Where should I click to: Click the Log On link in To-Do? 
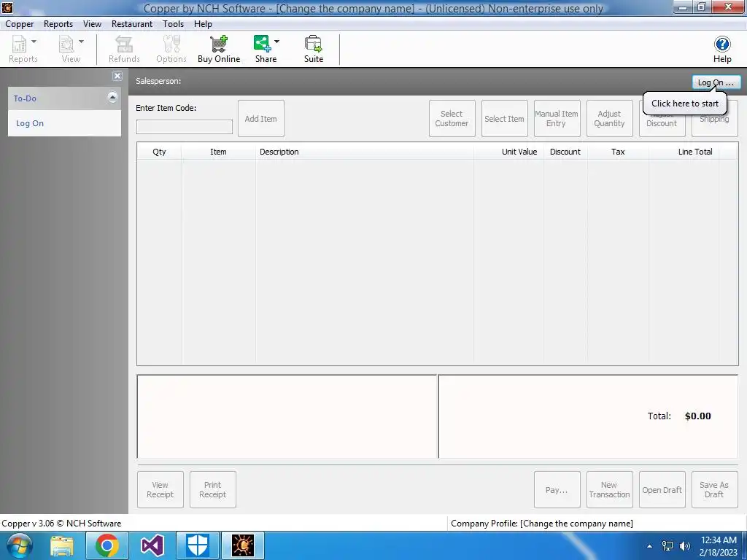coord(29,123)
